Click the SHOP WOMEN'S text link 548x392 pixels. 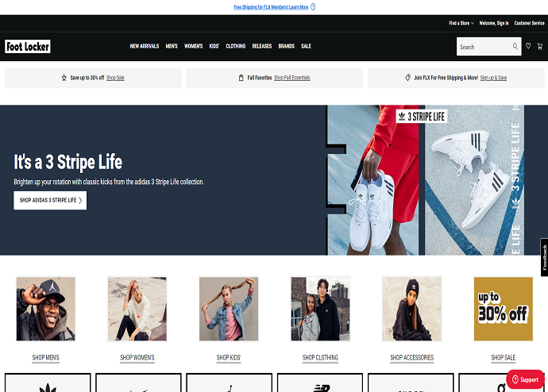pos(137,358)
